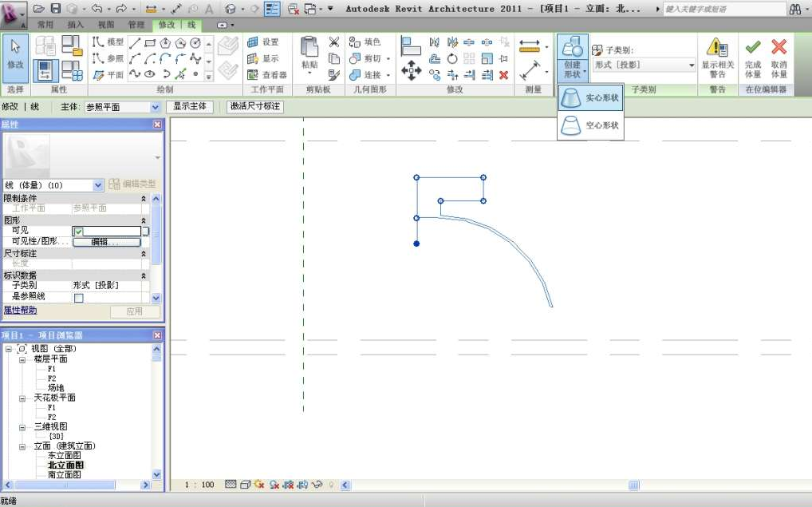Viewport: 812px width, 507px height.
Task: Click the 显示主体 button
Action: tap(190, 106)
